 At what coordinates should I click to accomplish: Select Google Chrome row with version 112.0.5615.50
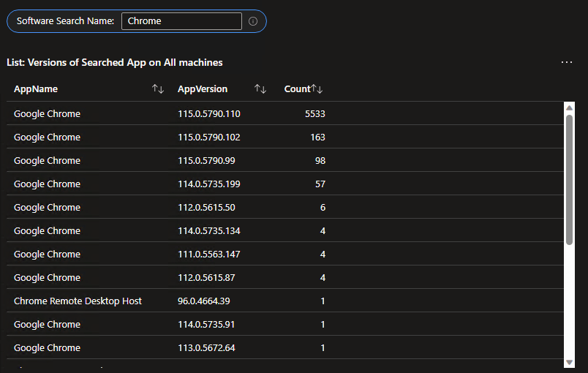(x=47, y=208)
